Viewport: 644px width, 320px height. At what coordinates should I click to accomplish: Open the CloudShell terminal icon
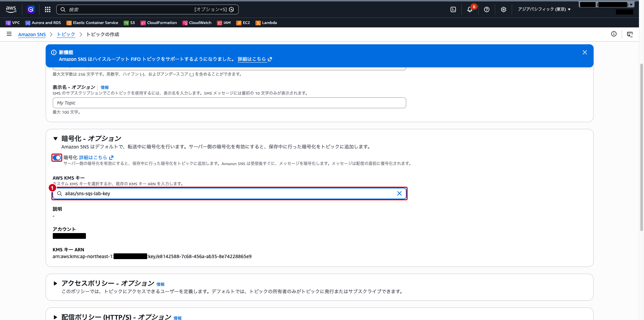point(453,9)
